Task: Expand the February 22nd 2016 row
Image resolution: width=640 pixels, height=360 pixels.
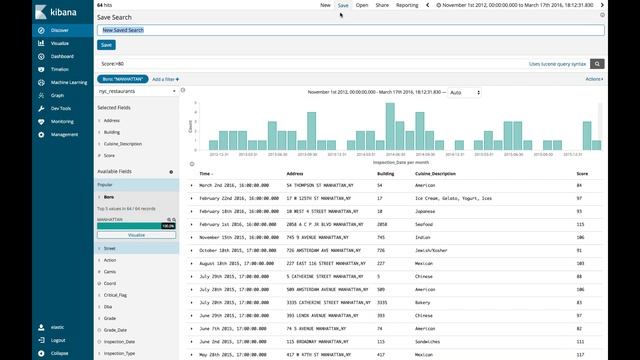Action: pos(191,198)
